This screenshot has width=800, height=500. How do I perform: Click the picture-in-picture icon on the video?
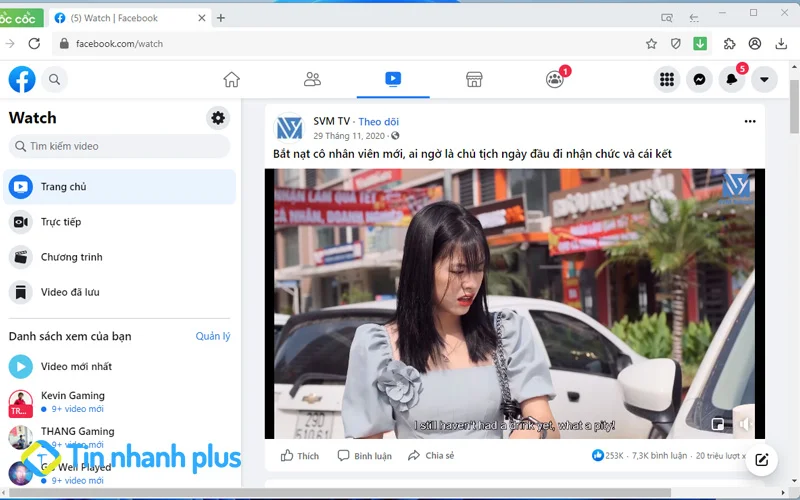(718, 424)
